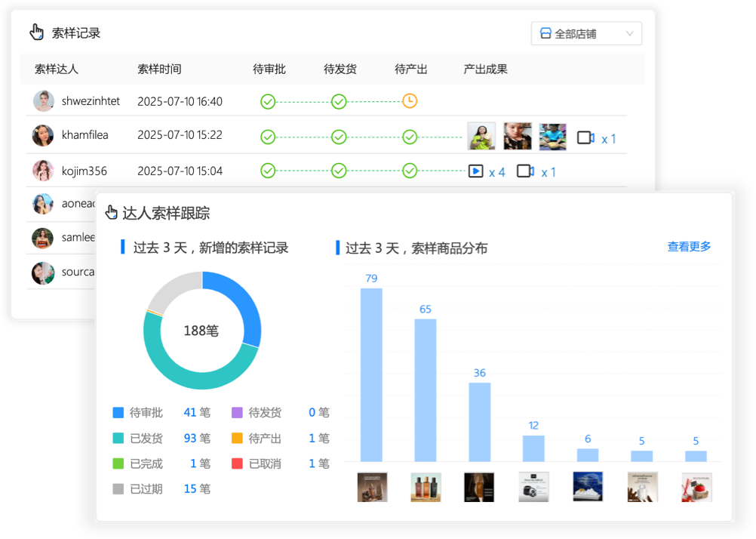The image size is (756, 539).
Task: Click the play video icon in kojim356 row
Action: pyautogui.click(x=475, y=171)
